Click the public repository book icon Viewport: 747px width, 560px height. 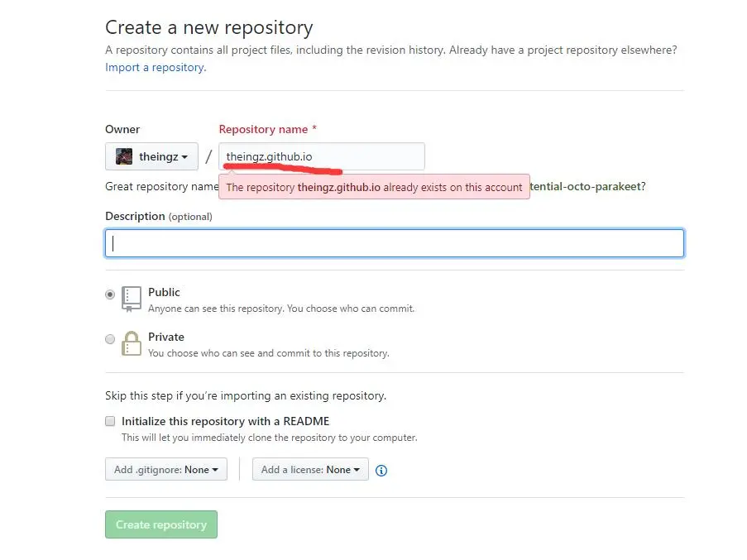pyautogui.click(x=132, y=299)
